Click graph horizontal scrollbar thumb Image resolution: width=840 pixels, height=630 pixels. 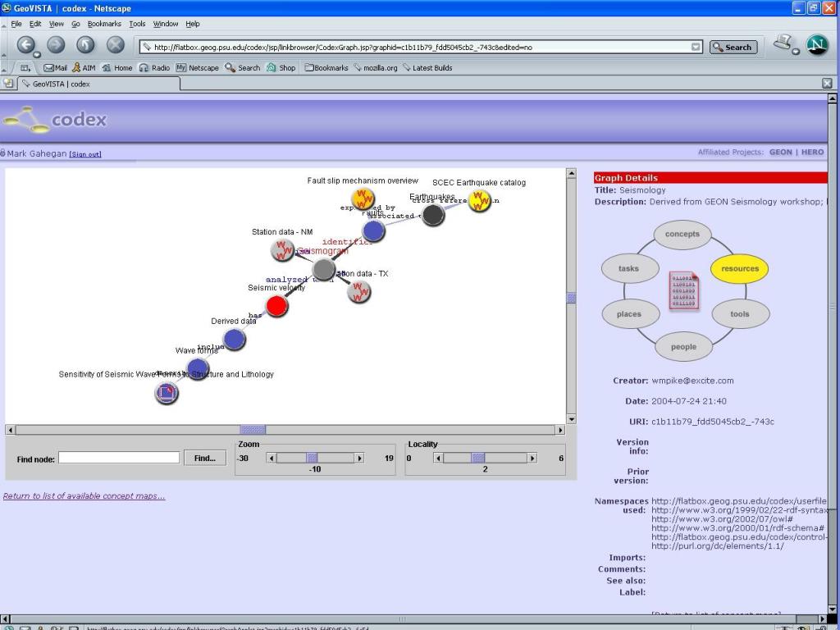coord(253,430)
